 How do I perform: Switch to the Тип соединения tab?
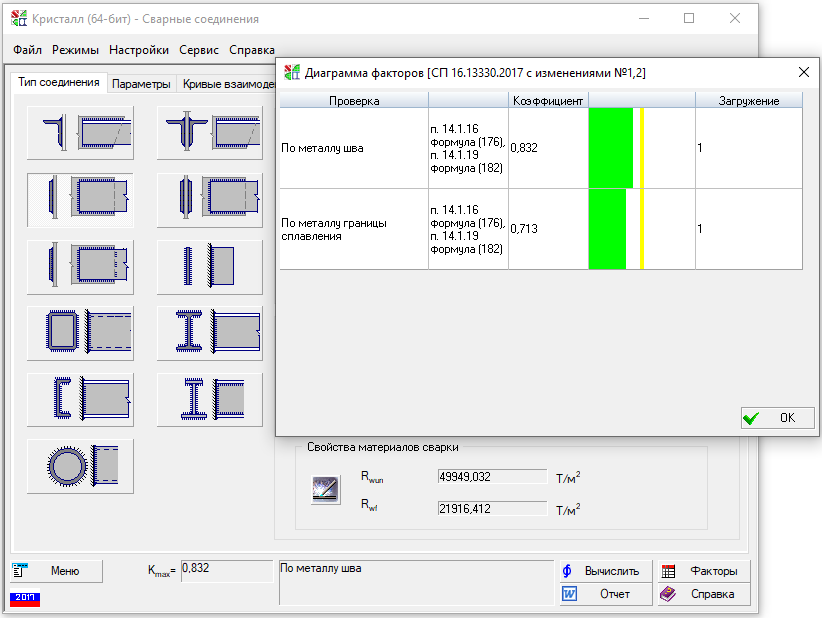[59, 83]
